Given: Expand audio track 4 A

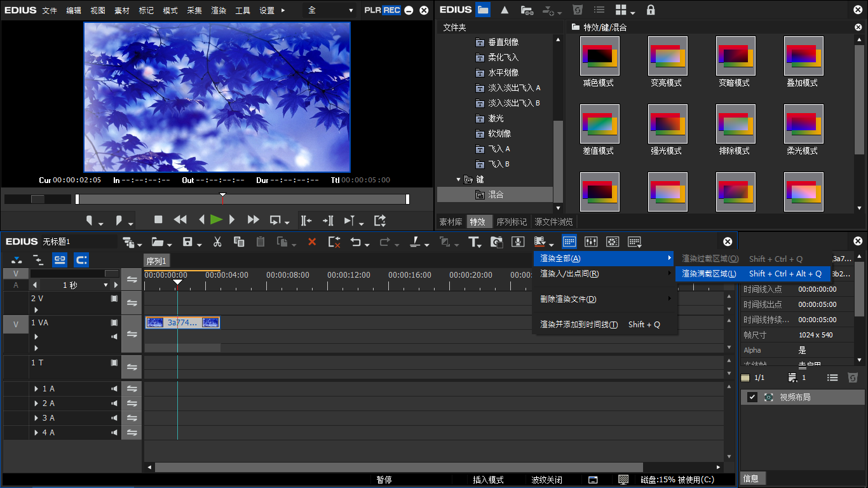Looking at the screenshot, I should (x=36, y=433).
